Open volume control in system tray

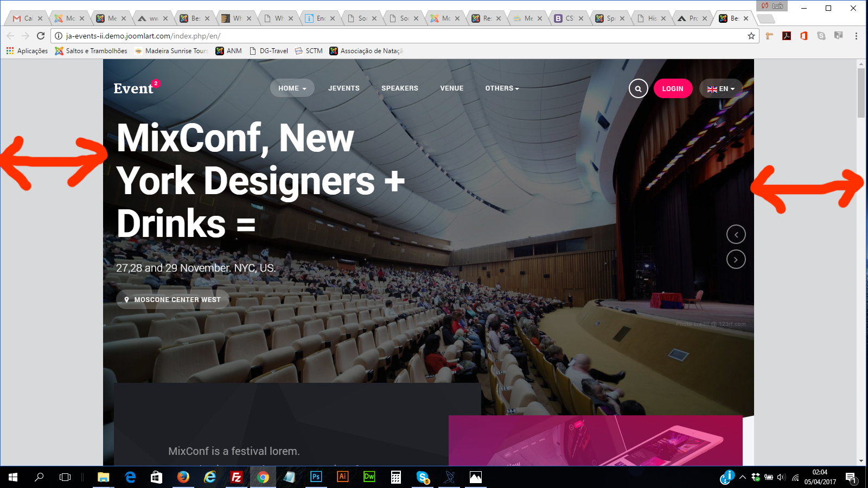(x=781, y=477)
